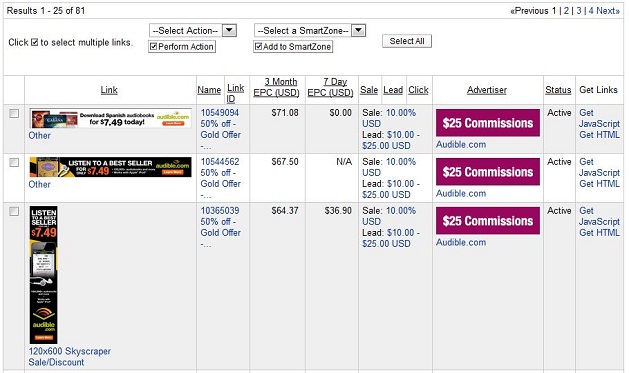Click the Next page link

(608, 11)
